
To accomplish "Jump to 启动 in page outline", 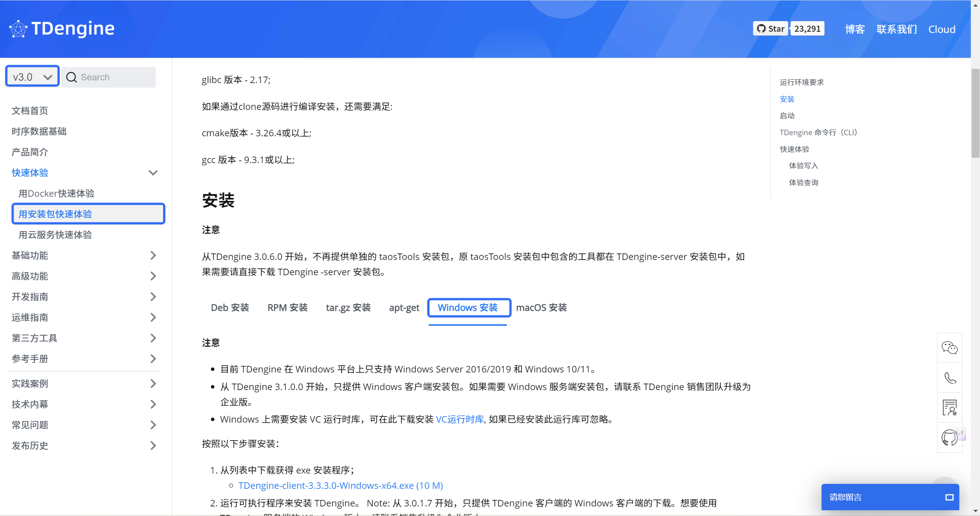I will 787,116.
